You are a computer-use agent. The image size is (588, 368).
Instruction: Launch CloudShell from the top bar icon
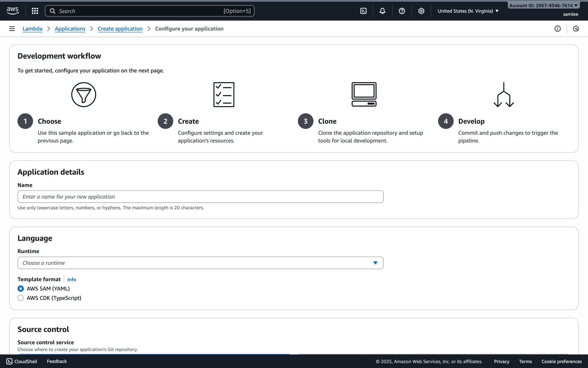pyautogui.click(x=363, y=11)
